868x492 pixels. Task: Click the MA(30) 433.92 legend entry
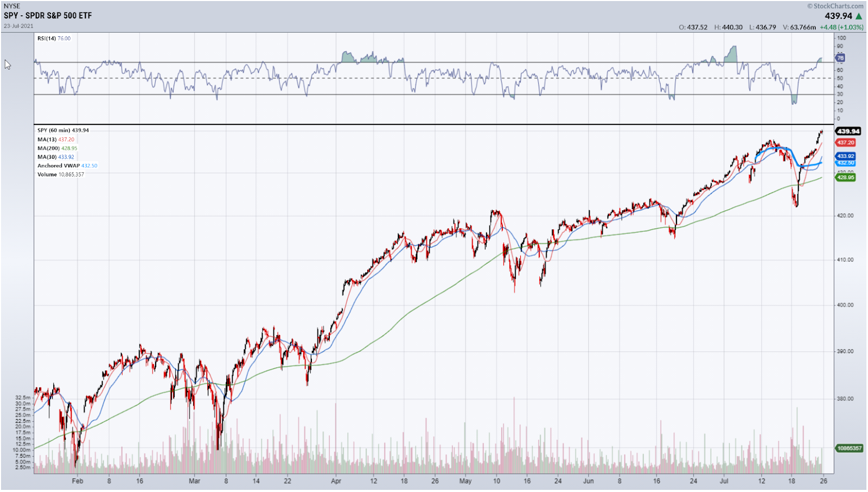56,157
